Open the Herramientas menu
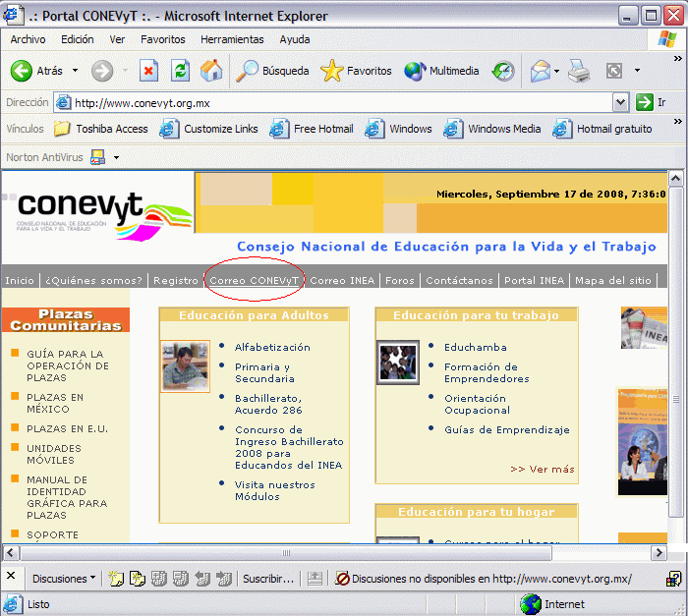This screenshot has width=688, height=616. coord(232,39)
